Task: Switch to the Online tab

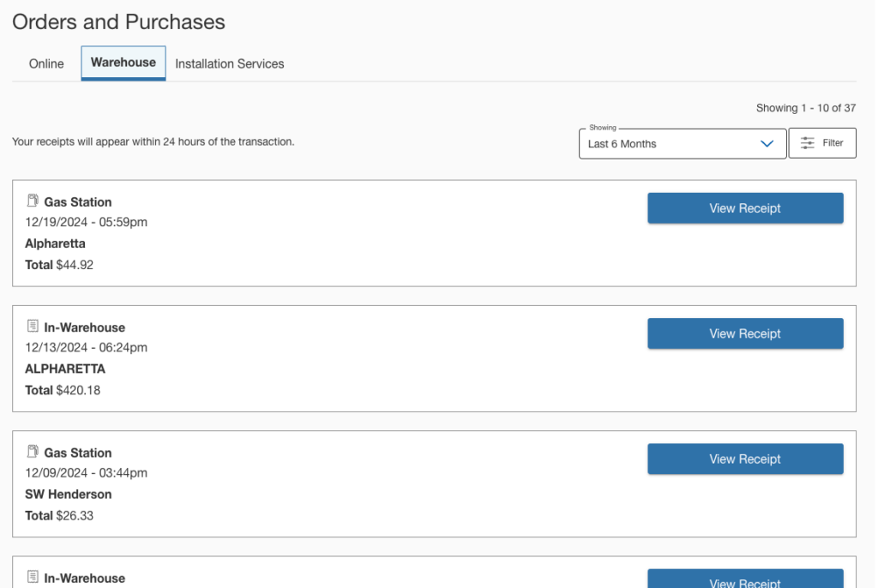Action: point(46,63)
